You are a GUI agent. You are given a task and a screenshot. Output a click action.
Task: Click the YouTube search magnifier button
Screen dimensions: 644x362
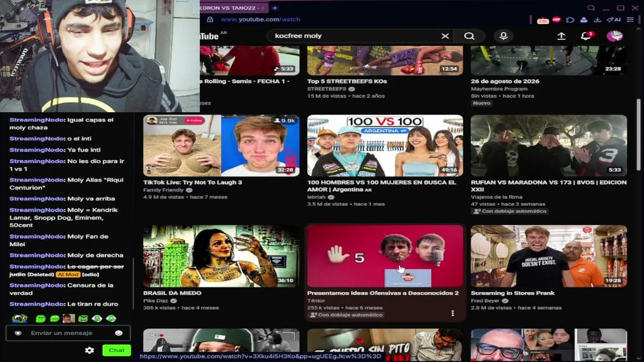tap(469, 36)
